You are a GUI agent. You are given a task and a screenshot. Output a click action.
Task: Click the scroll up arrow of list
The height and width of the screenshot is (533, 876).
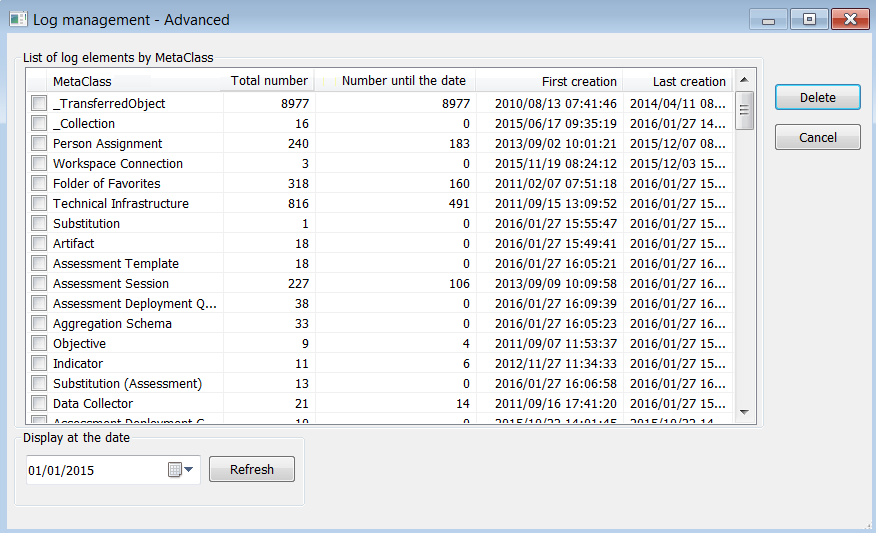744,80
